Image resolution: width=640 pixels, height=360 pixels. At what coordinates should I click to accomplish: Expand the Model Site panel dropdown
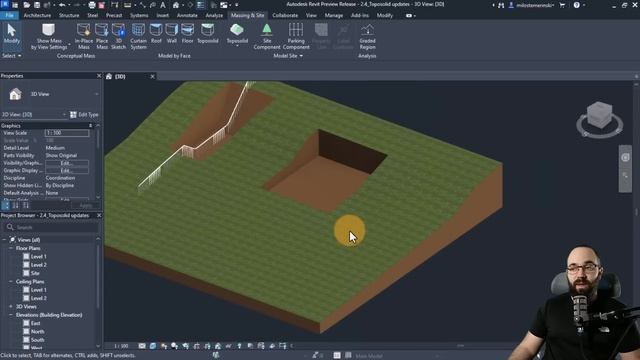(x=288, y=56)
